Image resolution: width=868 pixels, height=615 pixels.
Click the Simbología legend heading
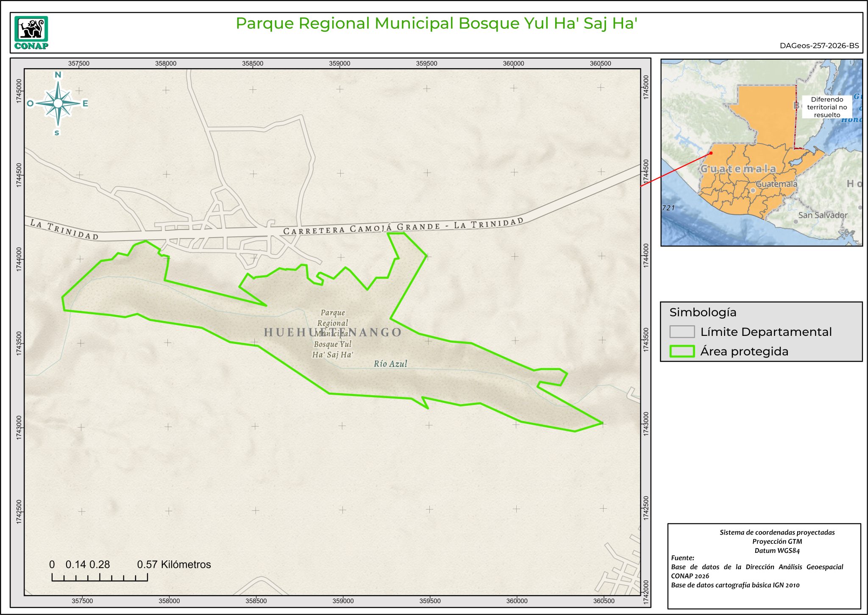[703, 312]
